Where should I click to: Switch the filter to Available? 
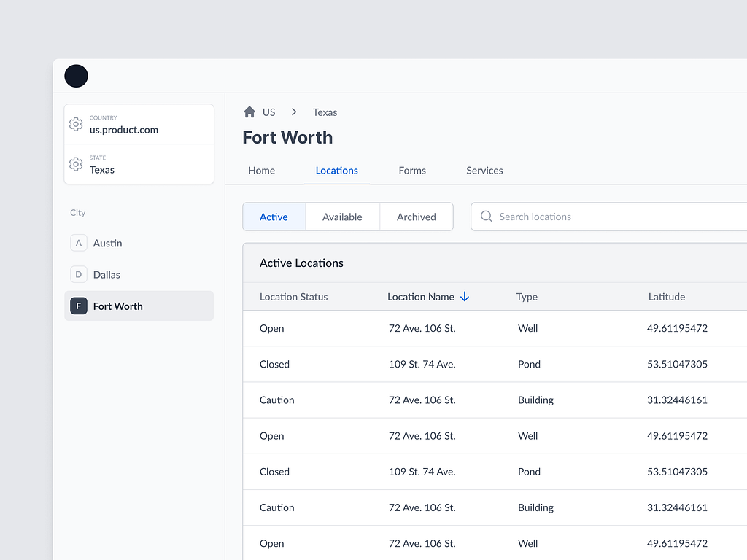click(x=342, y=217)
